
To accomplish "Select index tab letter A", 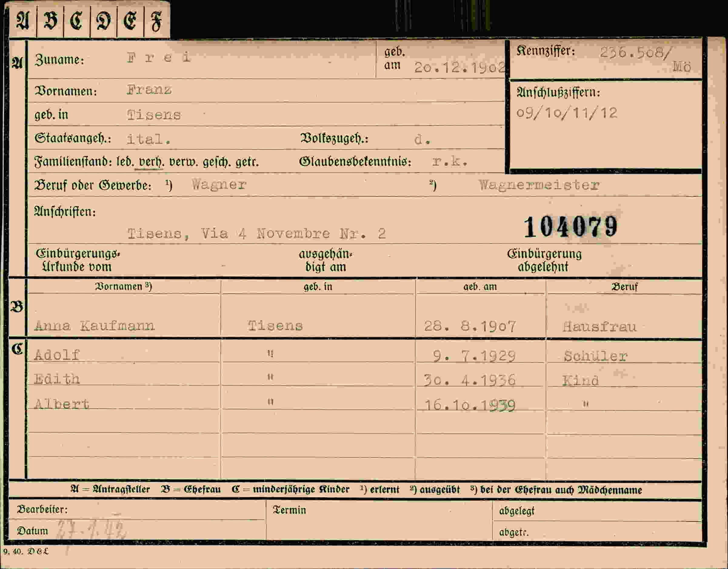I will coord(23,21).
